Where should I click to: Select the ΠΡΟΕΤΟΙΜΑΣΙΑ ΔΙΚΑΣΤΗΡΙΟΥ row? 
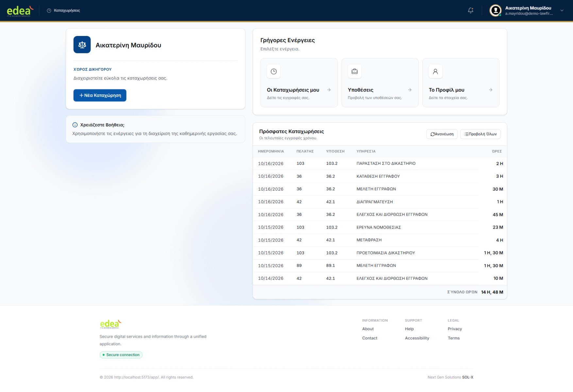click(379, 253)
